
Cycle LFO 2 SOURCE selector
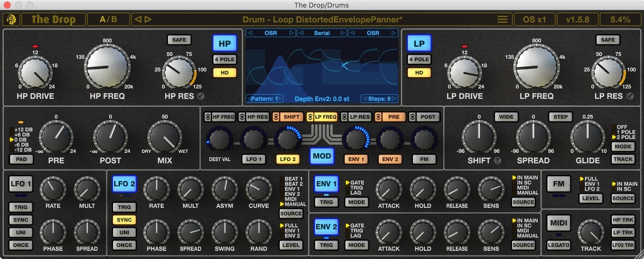tap(291, 214)
